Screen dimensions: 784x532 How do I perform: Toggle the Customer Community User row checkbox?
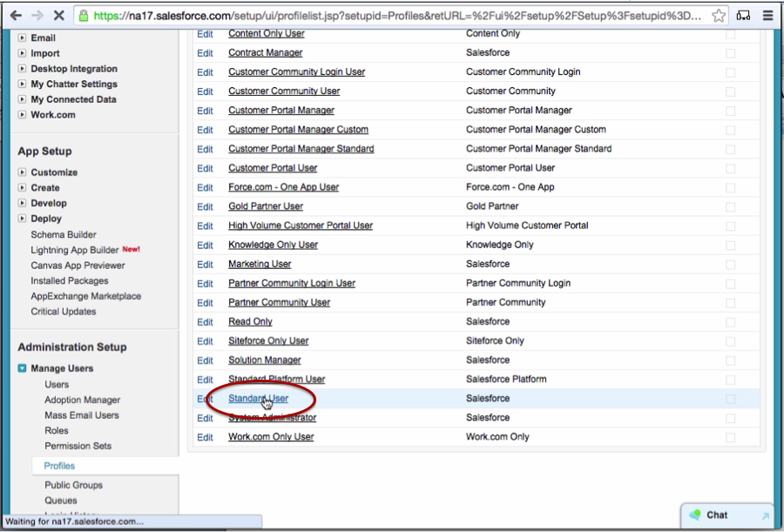(731, 91)
